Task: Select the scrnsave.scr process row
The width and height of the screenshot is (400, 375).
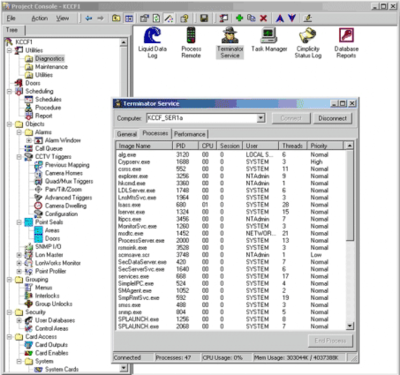Action: (x=231, y=255)
